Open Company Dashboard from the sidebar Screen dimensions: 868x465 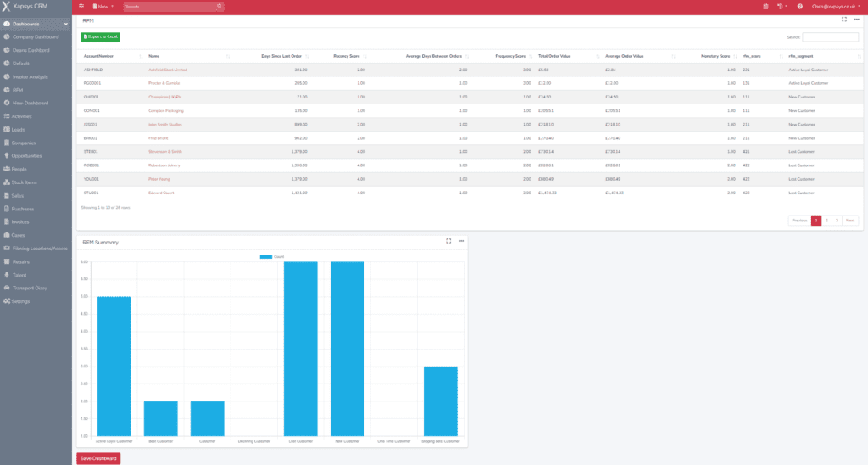pos(36,37)
